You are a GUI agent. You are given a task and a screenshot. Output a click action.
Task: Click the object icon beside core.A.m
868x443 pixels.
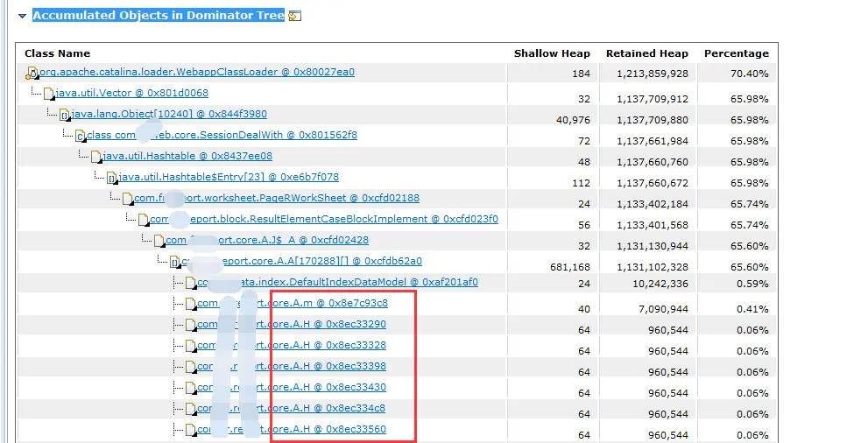pos(190,304)
